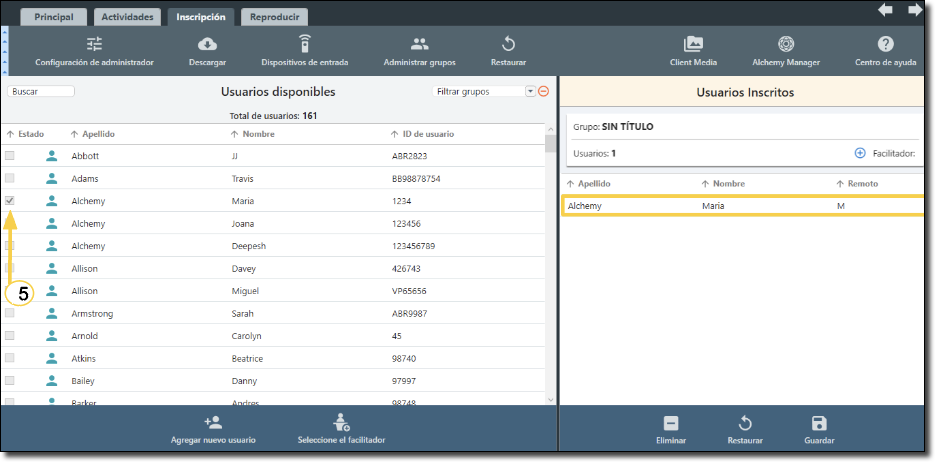Screen dimensions: 935x462
Task: Select checkbox for Bailey Danny
Action: pyautogui.click(x=10, y=381)
